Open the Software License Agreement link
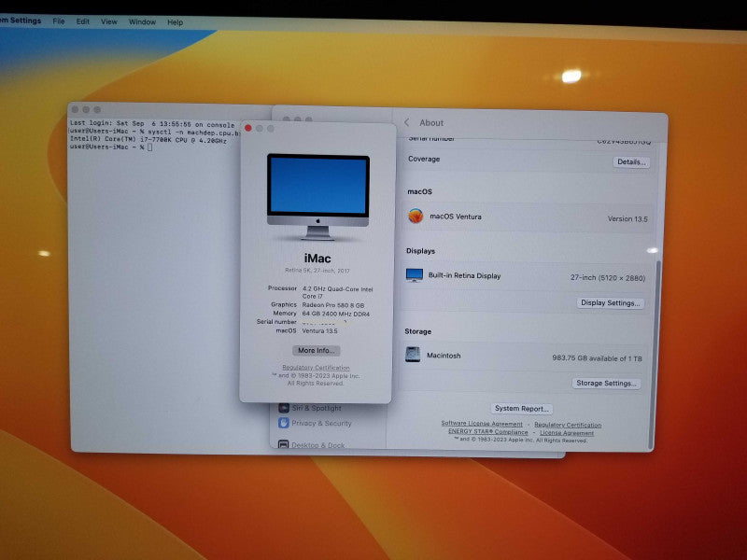This screenshot has height=560, width=747. pos(482,423)
